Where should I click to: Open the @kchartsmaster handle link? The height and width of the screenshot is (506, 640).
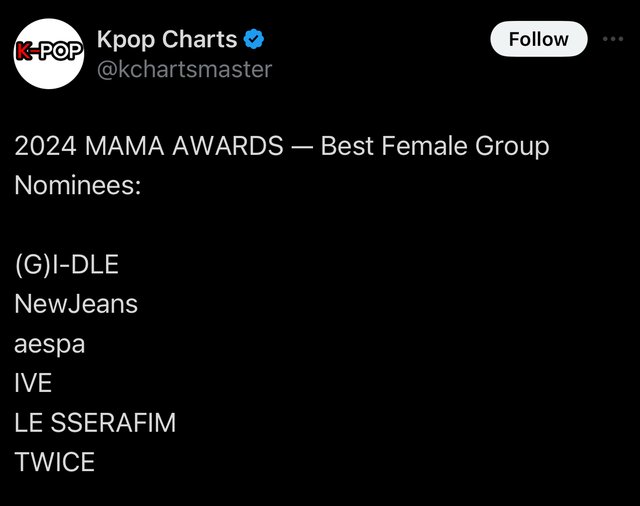[x=184, y=69]
